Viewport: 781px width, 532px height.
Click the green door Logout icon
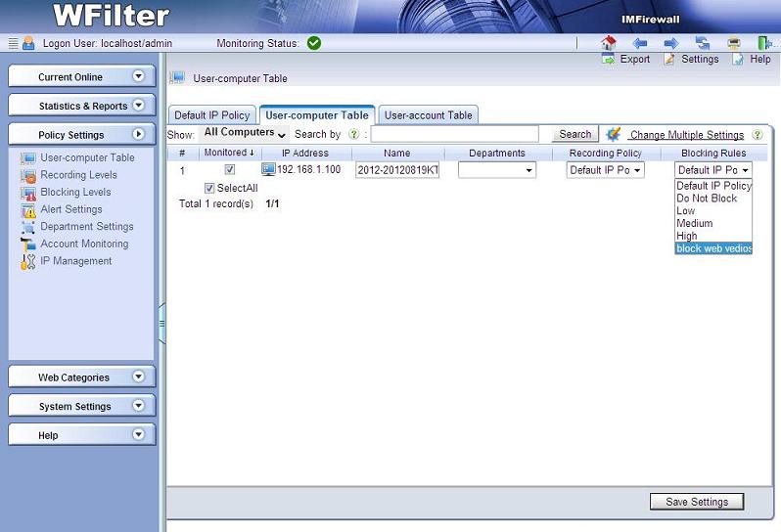(x=763, y=43)
